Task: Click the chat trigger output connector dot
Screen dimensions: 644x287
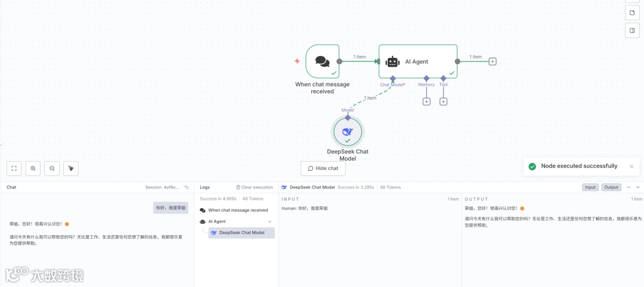Action: [339, 61]
